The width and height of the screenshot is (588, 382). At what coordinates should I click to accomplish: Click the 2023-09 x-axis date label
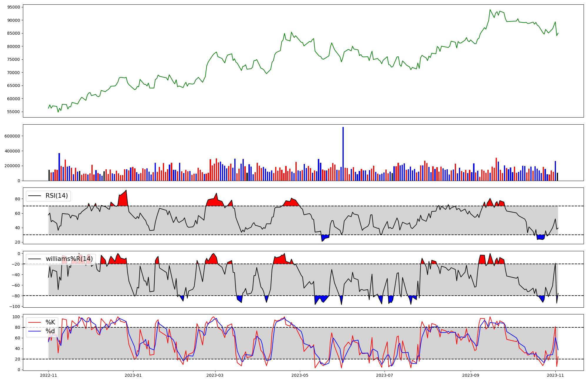pos(471,375)
